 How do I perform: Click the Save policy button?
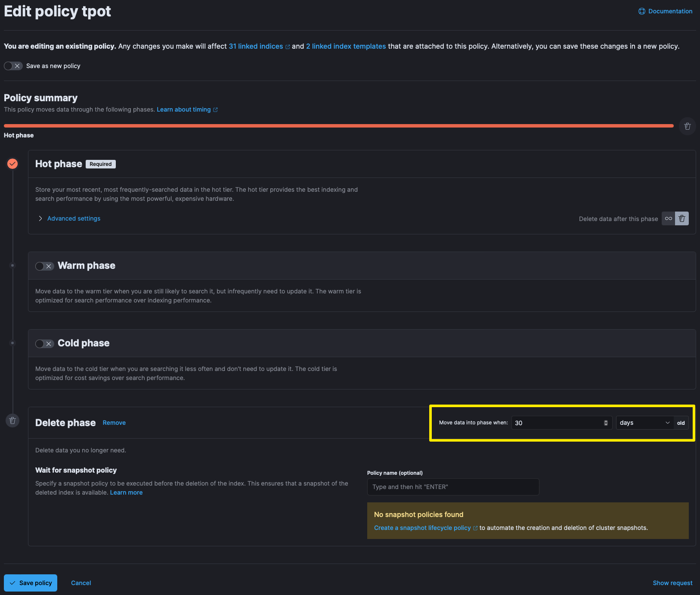[31, 583]
